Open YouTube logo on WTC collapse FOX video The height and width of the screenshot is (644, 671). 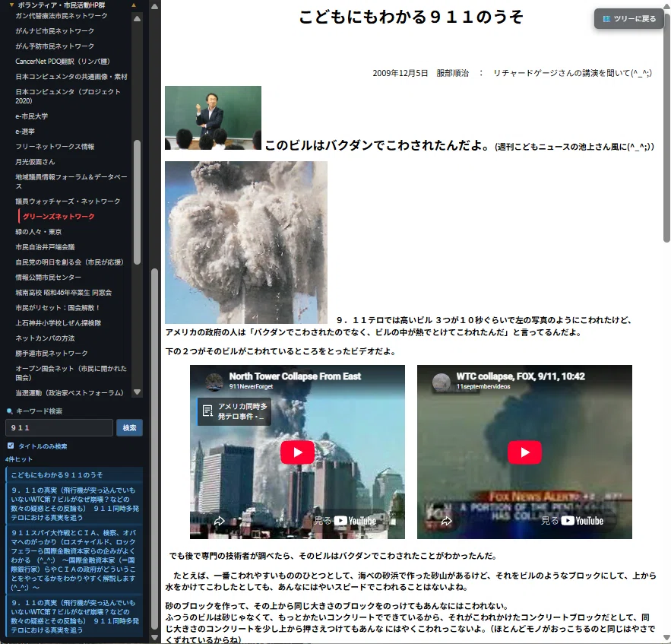(582, 521)
